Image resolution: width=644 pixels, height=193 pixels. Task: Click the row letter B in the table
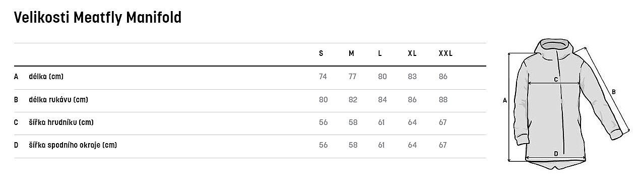[16, 100]
